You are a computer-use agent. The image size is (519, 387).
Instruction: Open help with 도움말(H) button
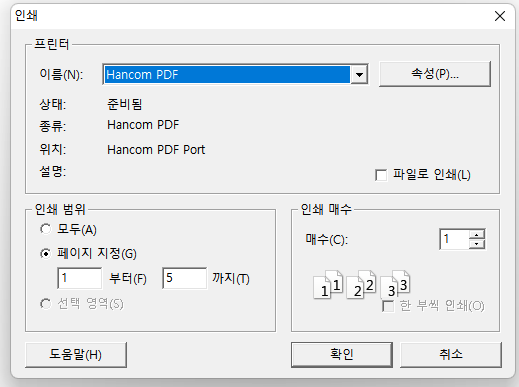[76, 355]
